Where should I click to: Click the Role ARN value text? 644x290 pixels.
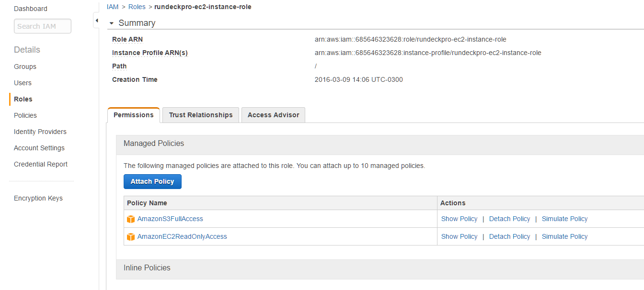410,39
